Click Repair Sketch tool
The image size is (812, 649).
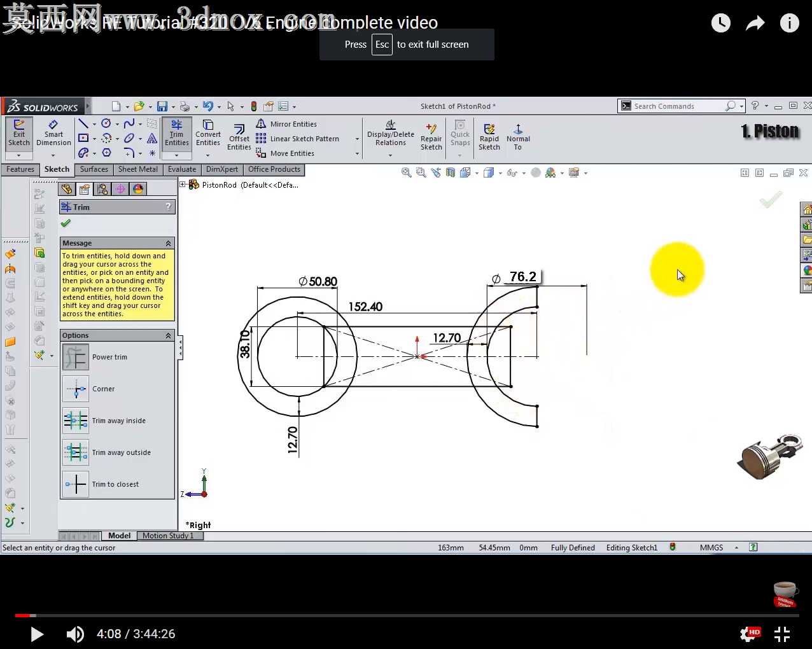coord(431,137)
